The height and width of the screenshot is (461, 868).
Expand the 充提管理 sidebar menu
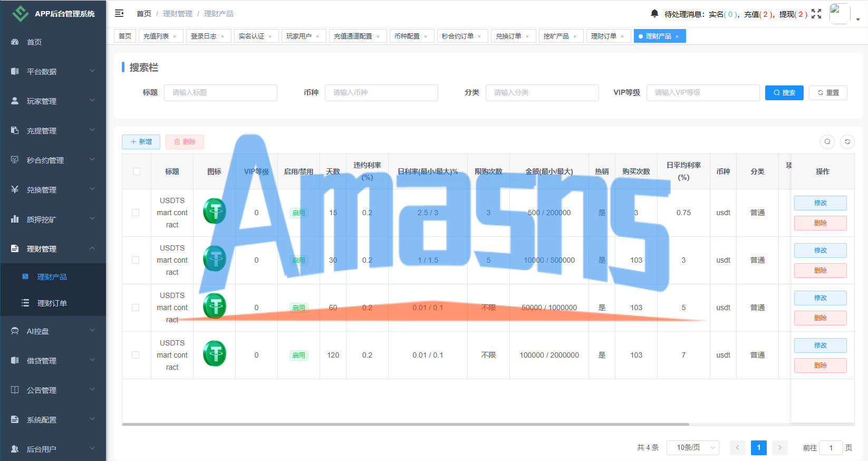53,130
